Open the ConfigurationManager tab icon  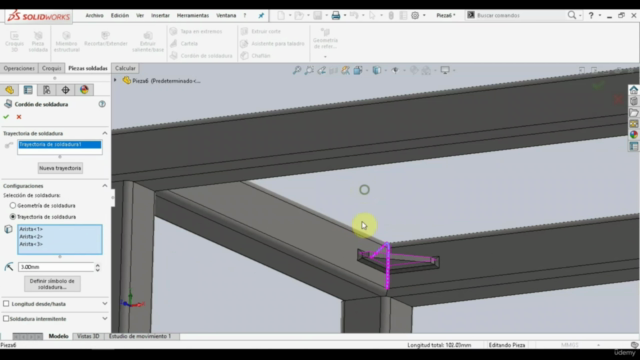click(47, 90)
